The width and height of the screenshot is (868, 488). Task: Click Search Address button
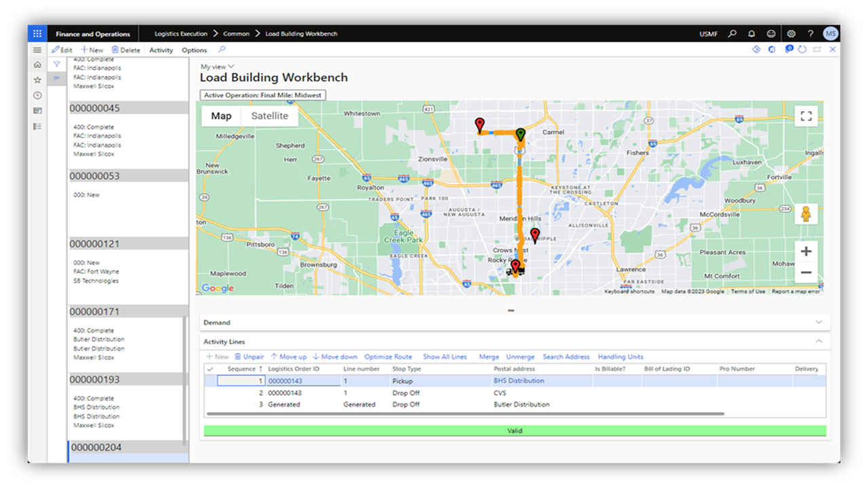click(566, 357)
